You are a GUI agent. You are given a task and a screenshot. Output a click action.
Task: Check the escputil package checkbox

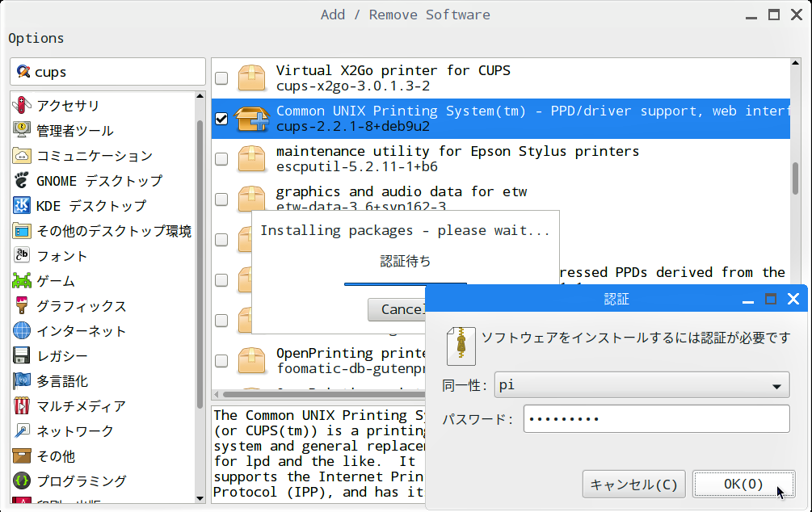(221, 158)
